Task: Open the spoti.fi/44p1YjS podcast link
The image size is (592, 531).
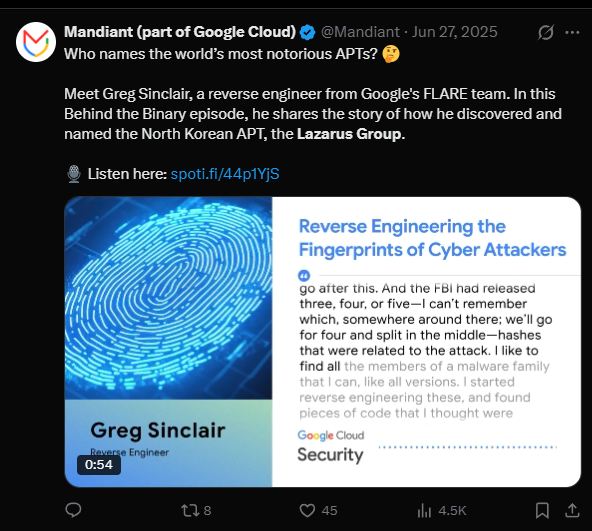Action: [x=225, y=174]
